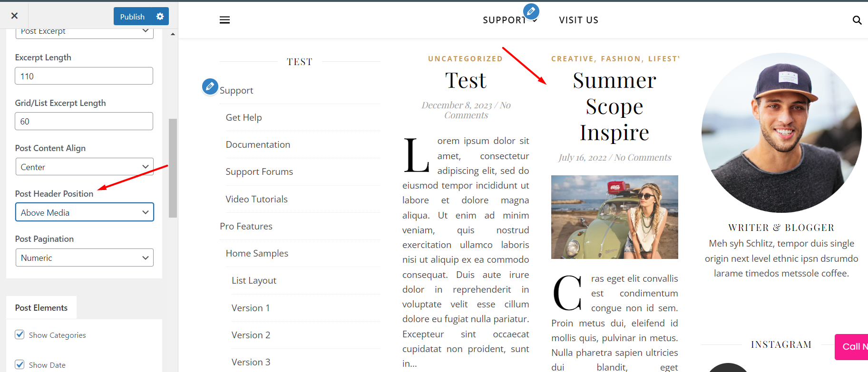Open the Post Header Position dropdown
The height and width of the screenshot is (372, 868).
84,212
